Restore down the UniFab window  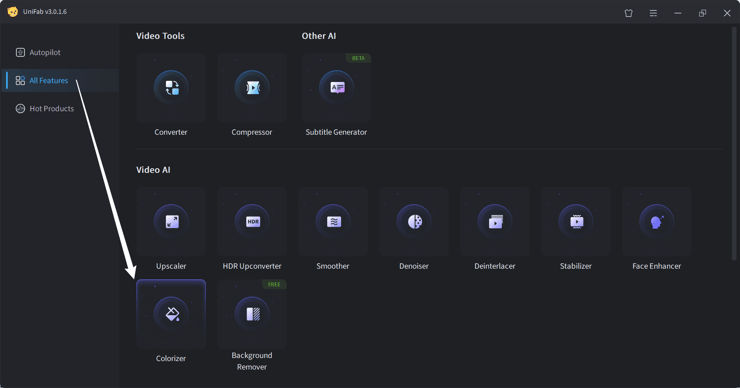702,13
